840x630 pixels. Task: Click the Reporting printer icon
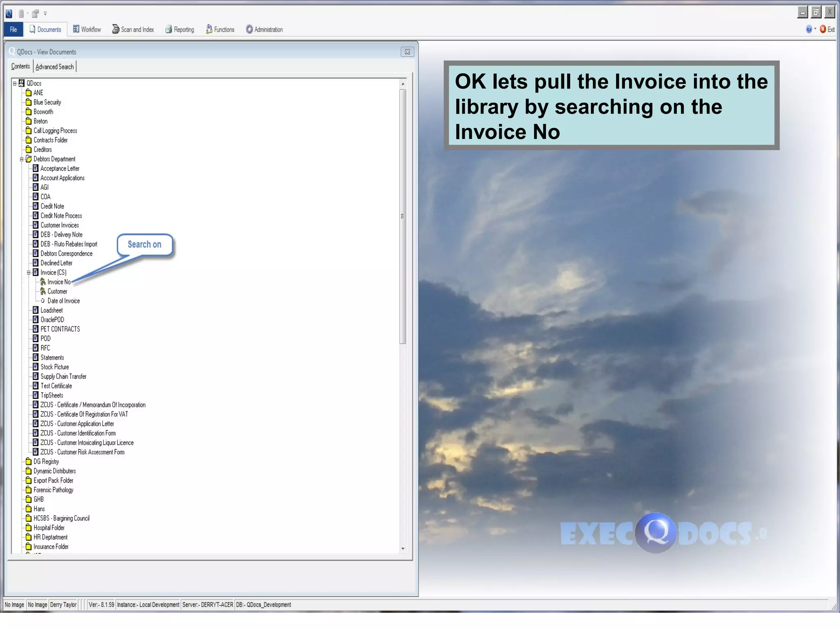click(x=169, y=30)
